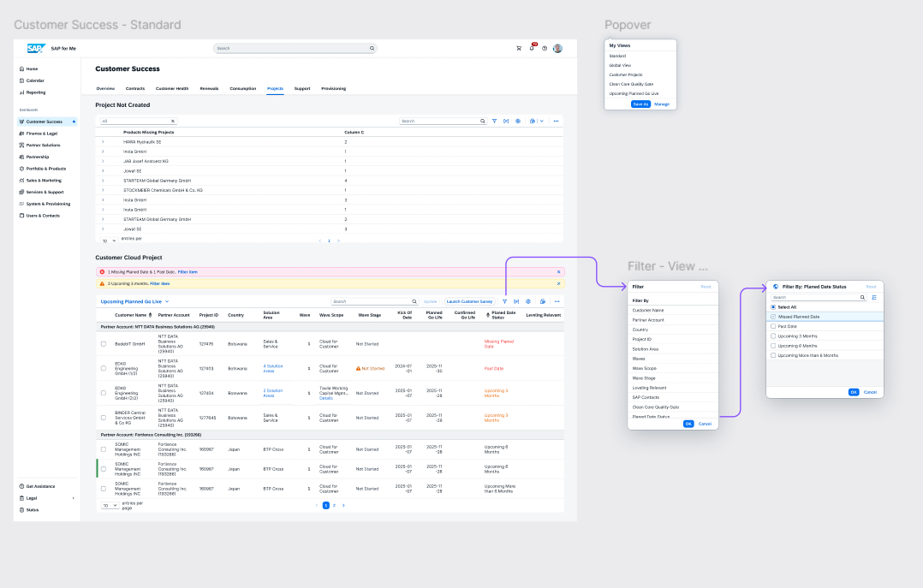Screen dimensions: 923x588
Task: Open notifications bell with red badge
Action: (533, 47)
